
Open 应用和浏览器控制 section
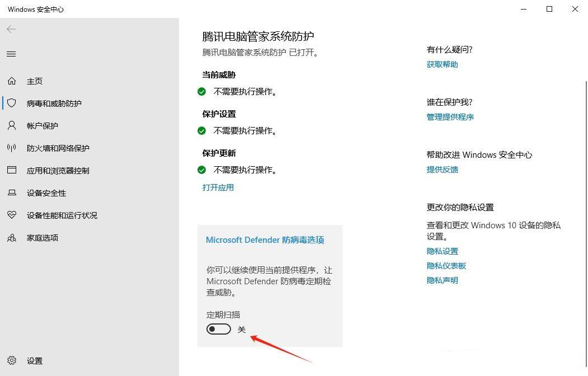[x=58, y=171]
